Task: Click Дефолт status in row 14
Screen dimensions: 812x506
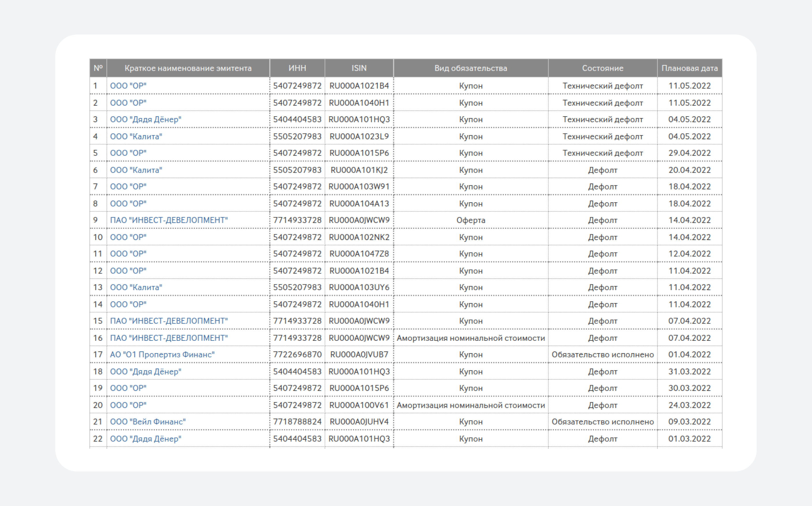Action: [x=602, y=305]
